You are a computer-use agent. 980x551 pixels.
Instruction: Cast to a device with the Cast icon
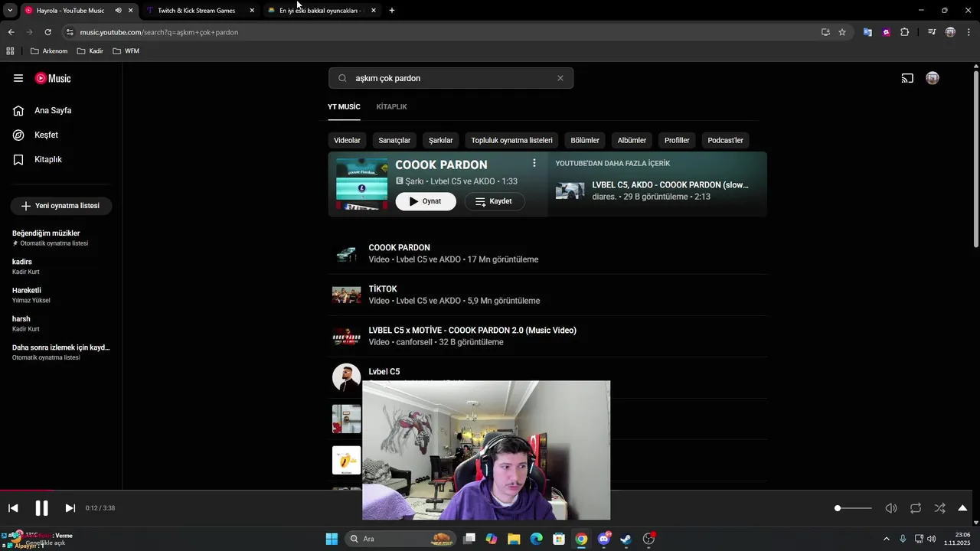coord(907,78)
